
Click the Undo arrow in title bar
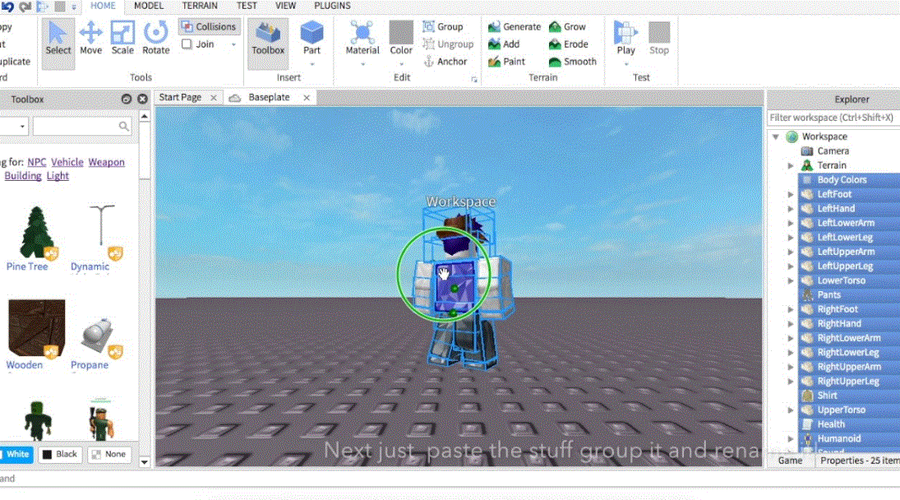tap(7, 6)
